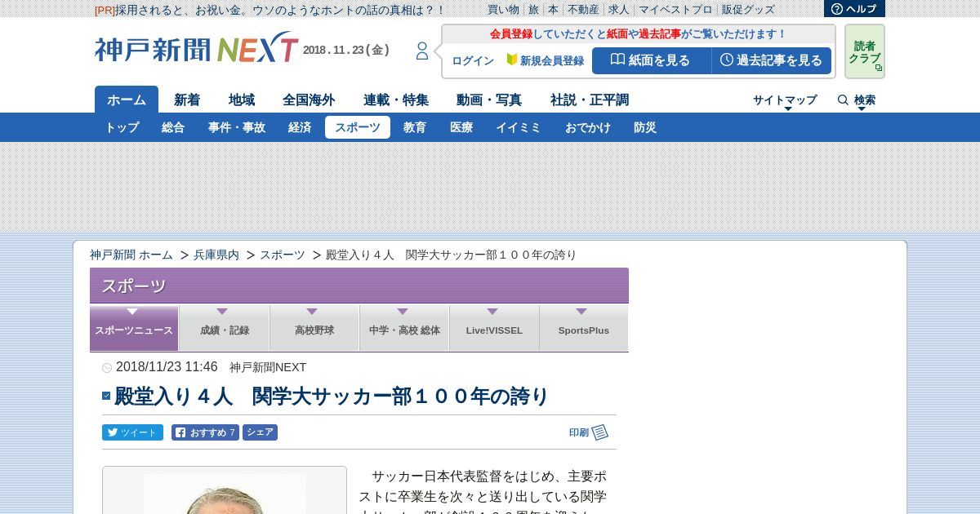This screenshot has width=980, height=514.
Task: Click the 神戸新聞NEXT logo
Action: [x=196, y=49]
